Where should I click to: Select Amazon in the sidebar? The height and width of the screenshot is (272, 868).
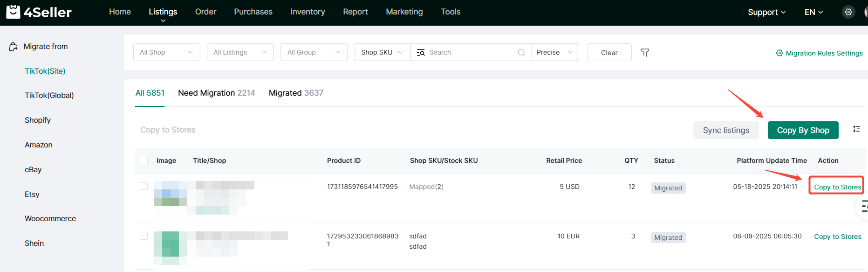[x=39, y=145]
